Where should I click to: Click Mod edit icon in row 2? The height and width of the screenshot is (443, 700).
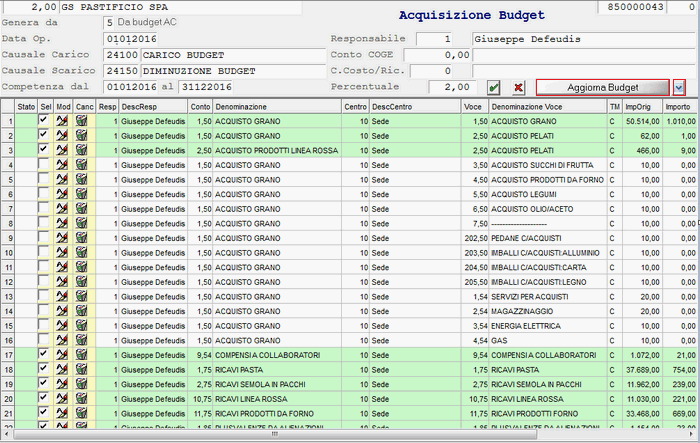(62, 136)
